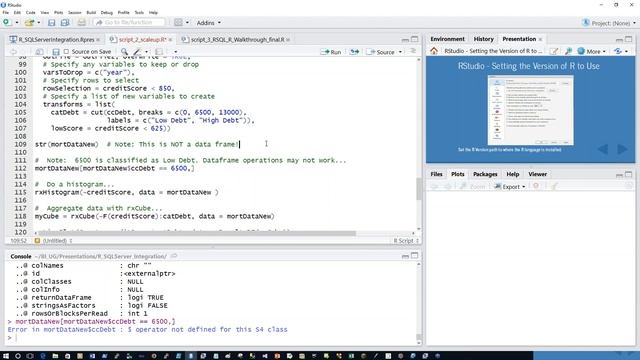This screenshot has height=360, width=640.
Task: Click the Windows Start button on taskbar
Action: (x=6, y=356)
